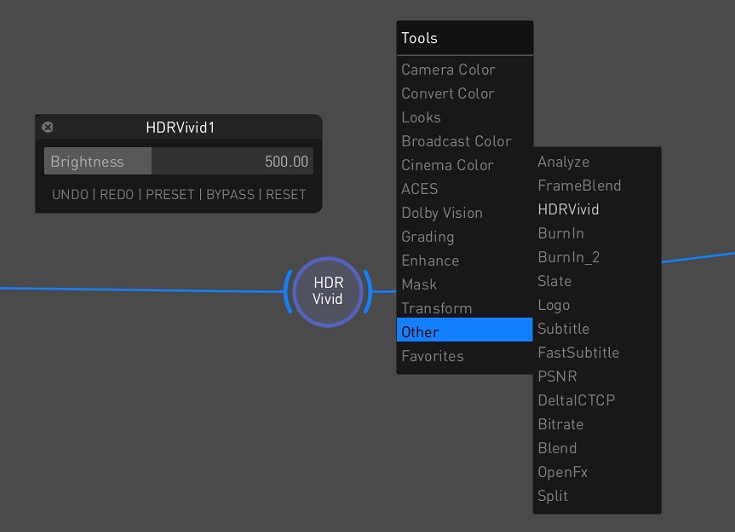Reset HDRVivid1 parameters with RESET
The height and width of the screenshot is (532, 735).
(286, 194)
